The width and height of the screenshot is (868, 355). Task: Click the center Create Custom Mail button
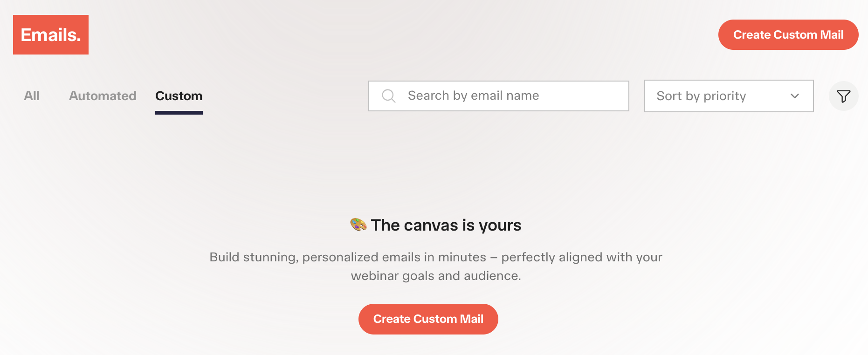[428, 319]
